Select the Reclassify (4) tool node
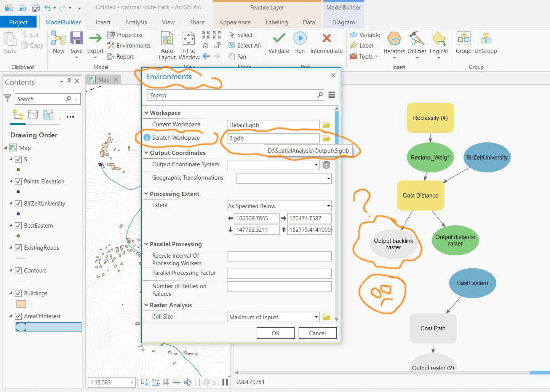Screen dimensions: 550x392 [430, 118]
